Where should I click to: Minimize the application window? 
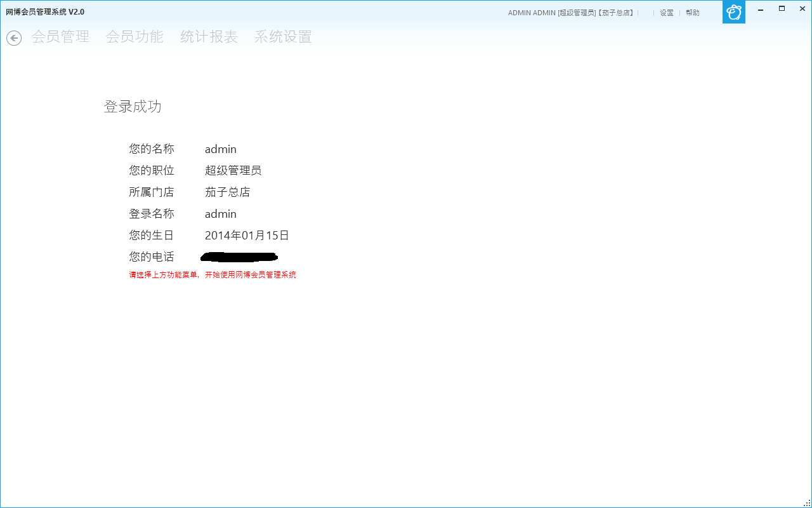(x=761, y=10)
